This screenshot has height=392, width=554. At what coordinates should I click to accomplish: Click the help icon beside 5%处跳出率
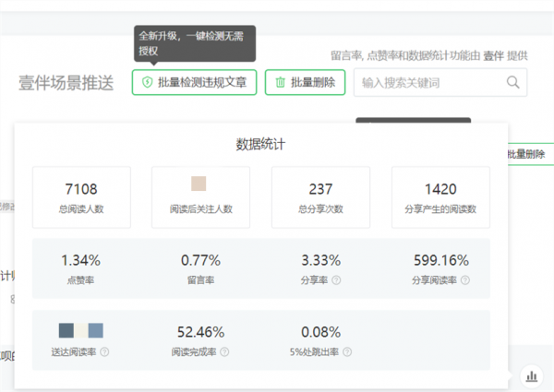point(347,351)
